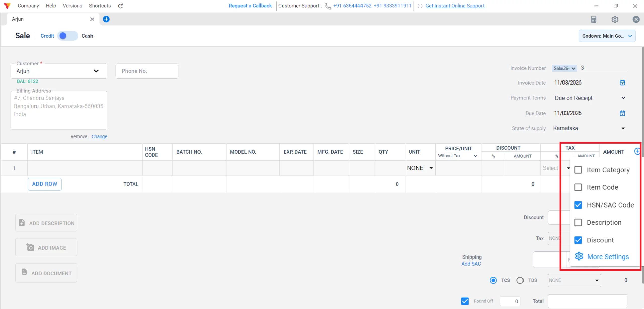Close the Arjun tab
The width and height of the screenshot is (644, 309).
click(x=92, y=19)
